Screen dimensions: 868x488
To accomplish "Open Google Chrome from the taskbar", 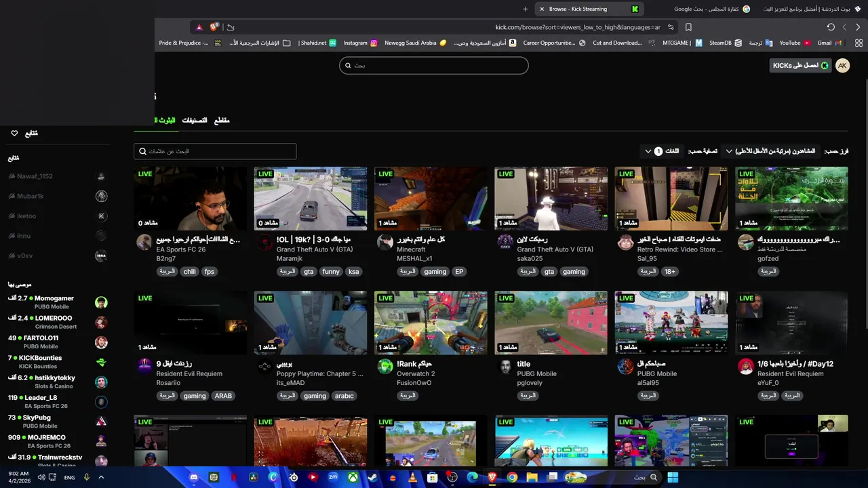I will pyautogui.click(x=512, y=477).
